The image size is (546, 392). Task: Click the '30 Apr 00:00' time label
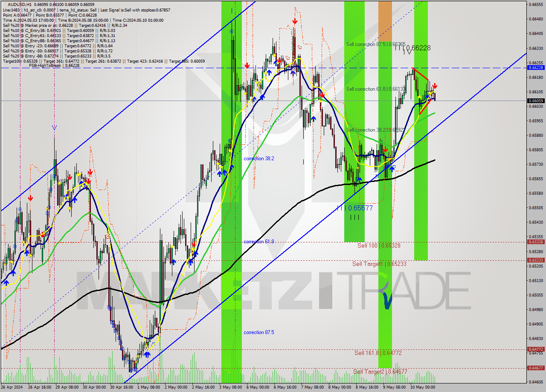click(95, 387)
